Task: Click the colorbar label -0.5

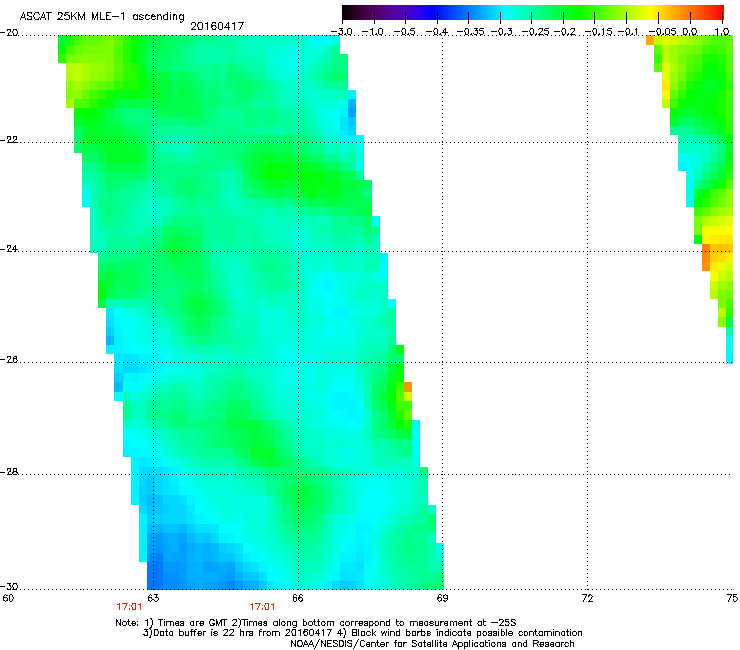Action: click(x=404, y=32)
